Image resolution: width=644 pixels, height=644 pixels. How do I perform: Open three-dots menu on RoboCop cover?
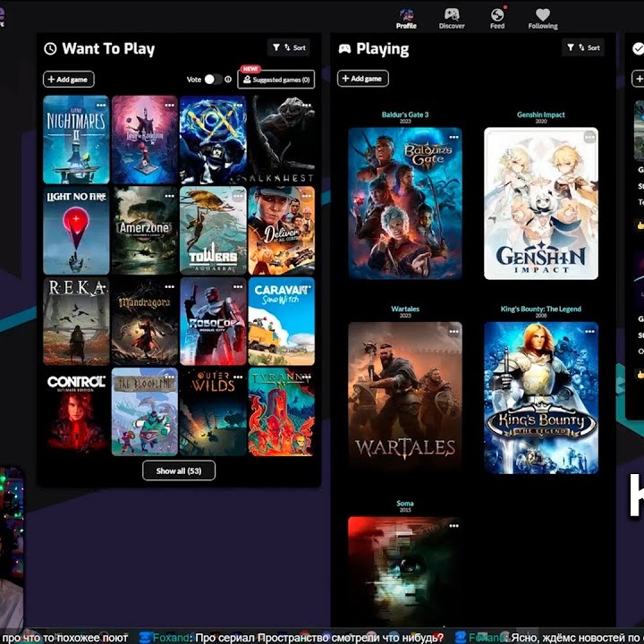tap(238, 287)
